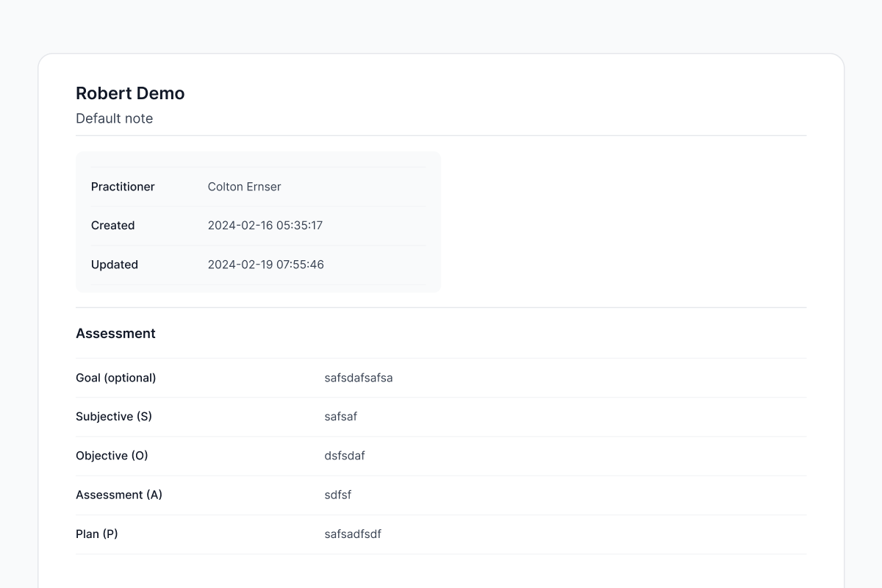This screenshot has width=882, height=588.
Task: Click the Subjective (S) row label
Action: coord(113,416)
